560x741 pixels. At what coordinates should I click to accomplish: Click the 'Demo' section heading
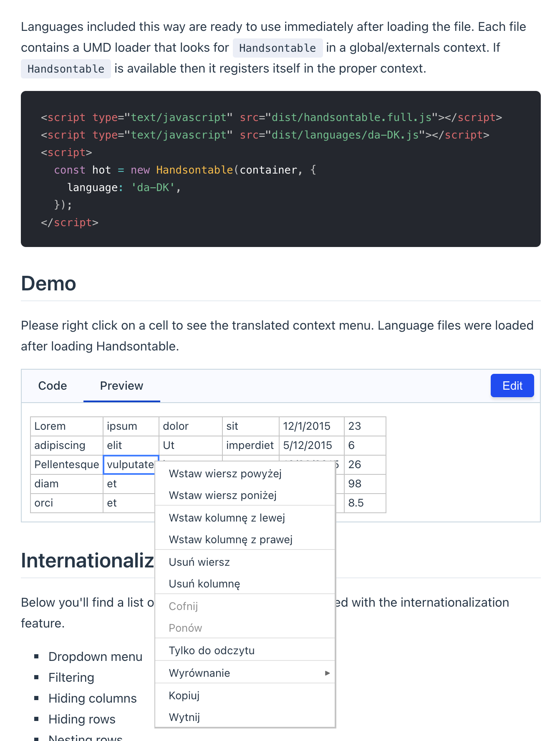[x=48, y=283]
